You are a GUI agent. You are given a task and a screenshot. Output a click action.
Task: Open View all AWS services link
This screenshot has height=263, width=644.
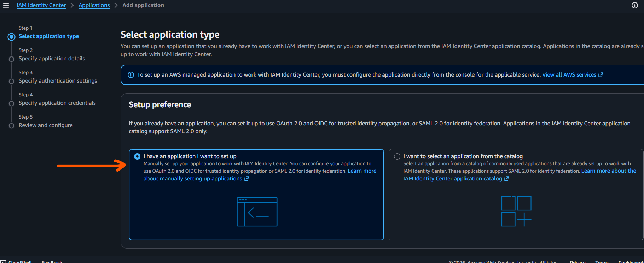point(573,75)
